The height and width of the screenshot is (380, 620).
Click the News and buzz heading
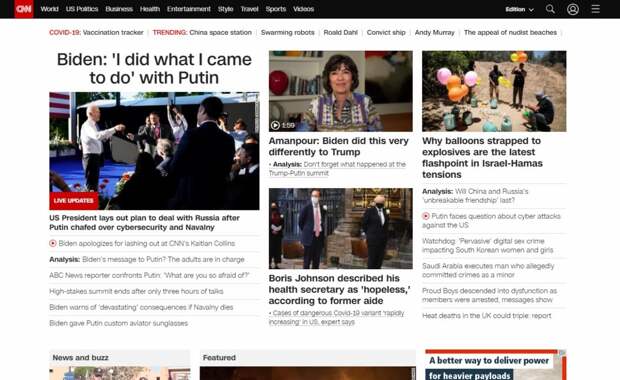[x=80, y=357]
